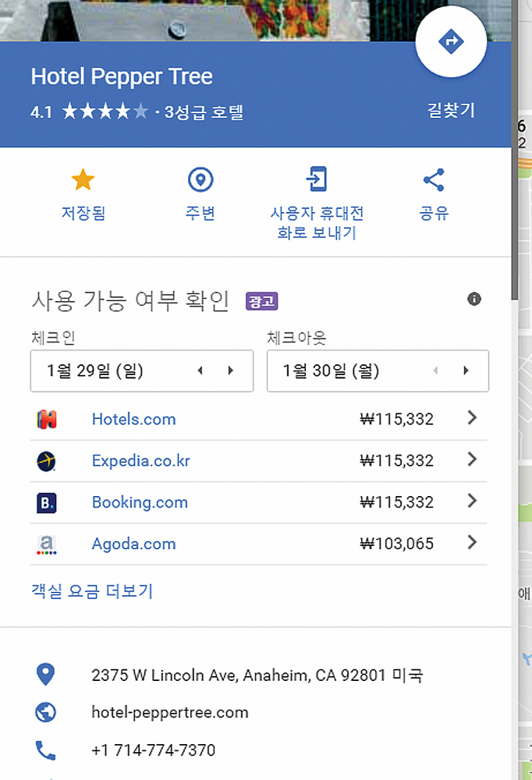Image resolution: width=532 pixels, height=780 pixels.
Task: Click the 길찾기 directions label
Action: [x=452, y=110]
